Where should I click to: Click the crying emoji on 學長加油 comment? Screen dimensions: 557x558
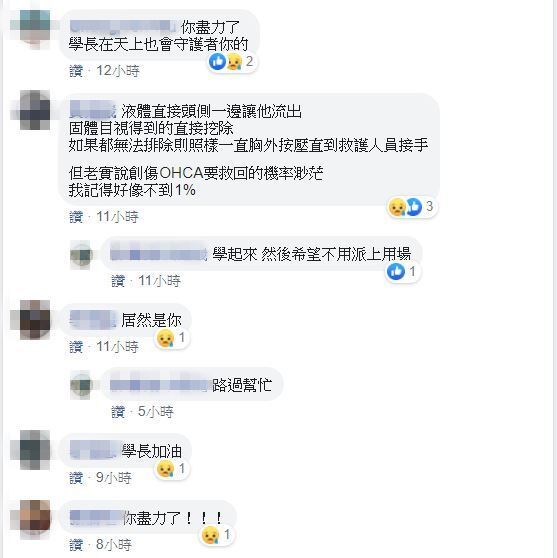click(165, 469)
